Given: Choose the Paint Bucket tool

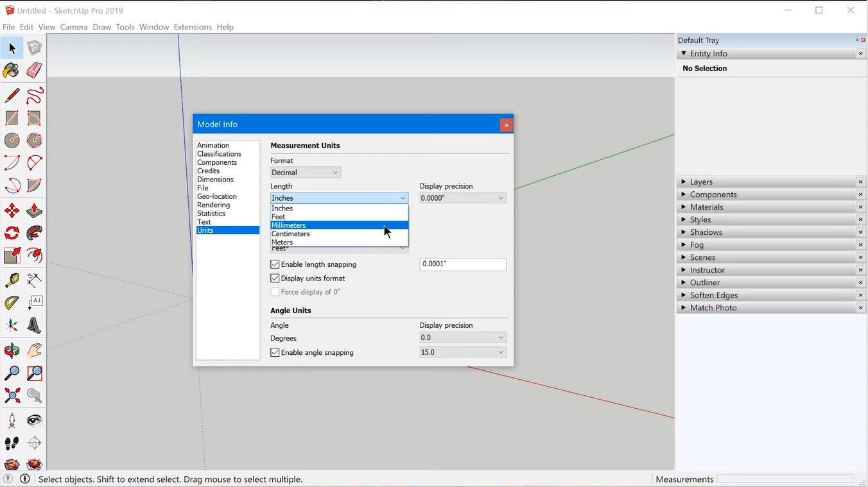Looking at the screenshot, I should click(x=12, y=71).
